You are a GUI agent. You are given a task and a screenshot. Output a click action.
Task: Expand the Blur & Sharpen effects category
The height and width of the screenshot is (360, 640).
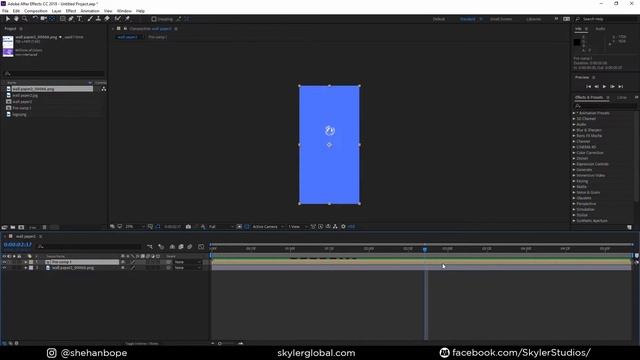pos(574,130)
